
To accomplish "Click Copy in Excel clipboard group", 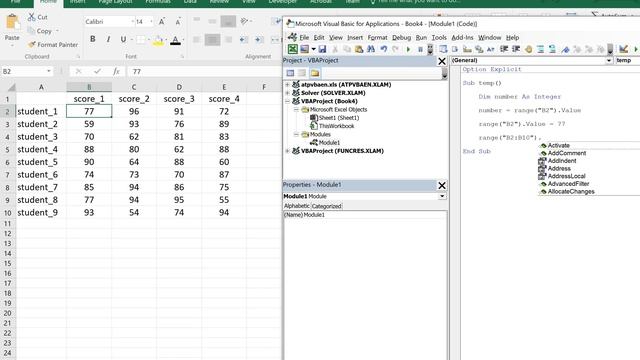I will [x=40, y=31].
